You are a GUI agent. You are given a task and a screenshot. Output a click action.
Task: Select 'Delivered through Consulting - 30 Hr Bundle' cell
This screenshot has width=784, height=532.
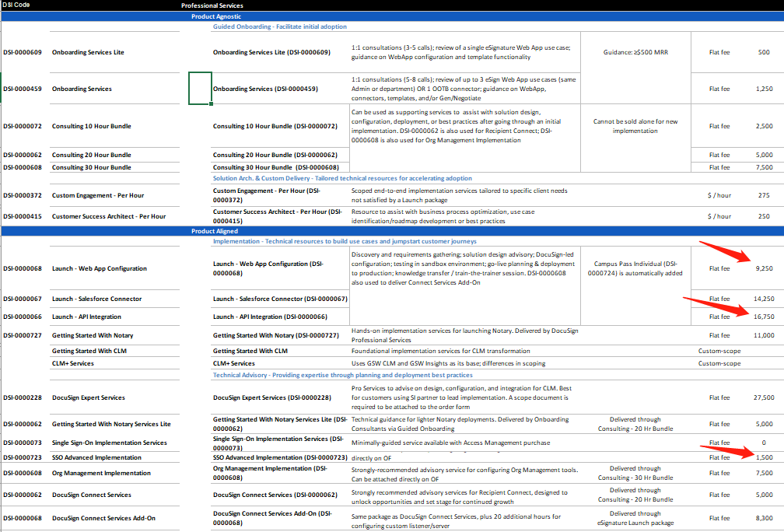[635, 473]
